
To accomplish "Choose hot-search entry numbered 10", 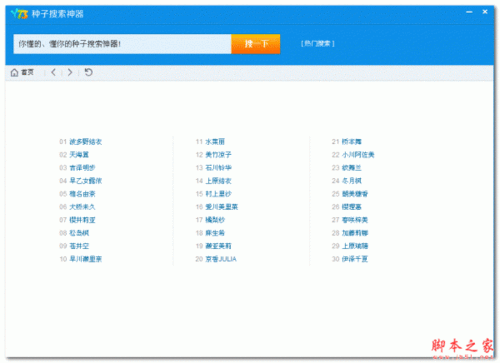I will click(x=86, y=259).
